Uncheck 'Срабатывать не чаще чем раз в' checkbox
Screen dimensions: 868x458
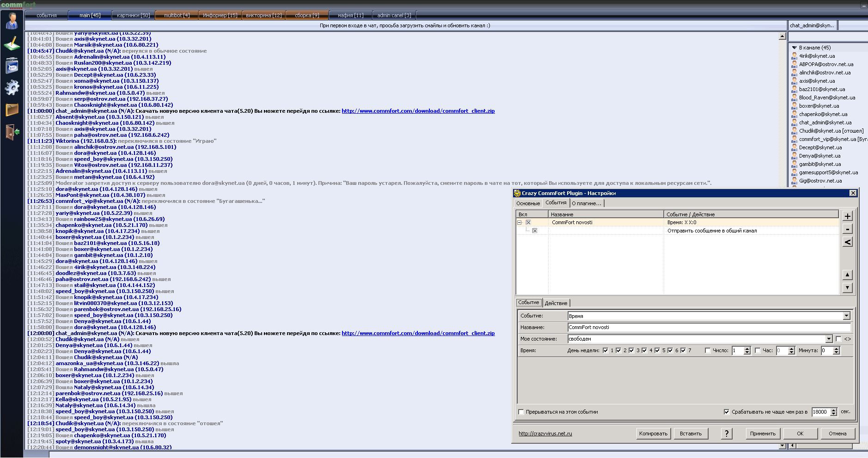727,412
